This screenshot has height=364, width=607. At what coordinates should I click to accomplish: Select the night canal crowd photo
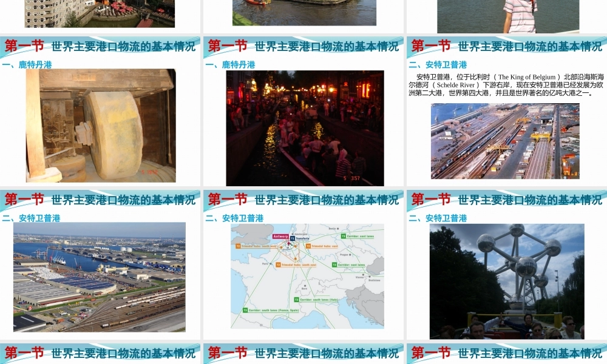coord(305,128)
